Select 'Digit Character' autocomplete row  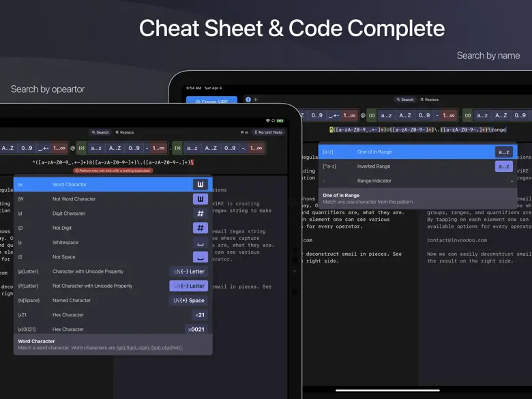click(x=113, y=213)
